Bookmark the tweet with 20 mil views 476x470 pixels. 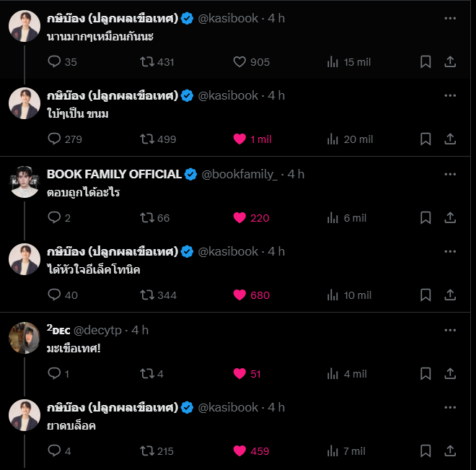click(x=426, y=139)
